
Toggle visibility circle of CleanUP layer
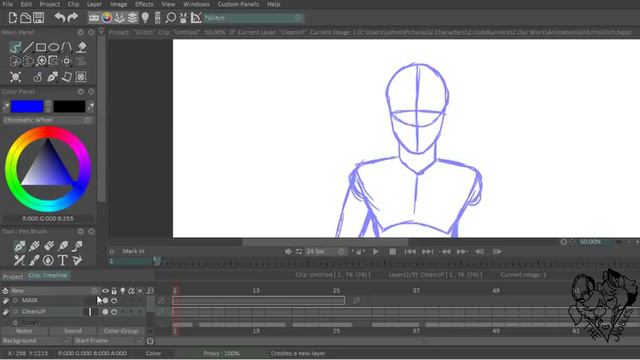[105, 311]
